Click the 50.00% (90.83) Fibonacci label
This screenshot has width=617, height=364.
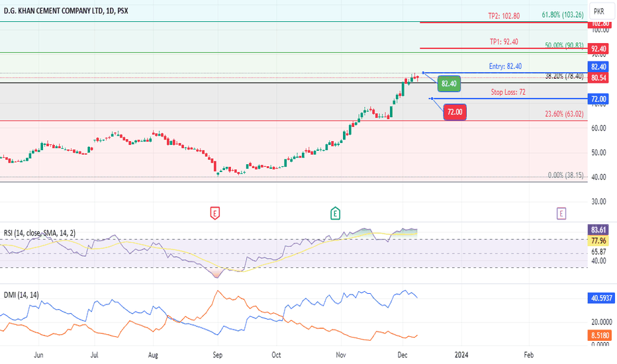pos(564,46)
